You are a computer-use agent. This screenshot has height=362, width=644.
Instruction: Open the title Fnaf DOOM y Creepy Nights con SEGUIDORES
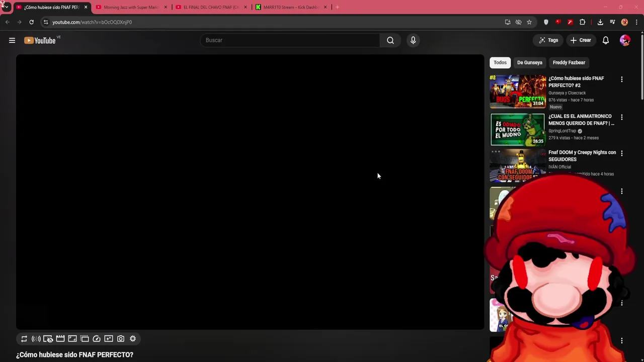coord(582,156)
